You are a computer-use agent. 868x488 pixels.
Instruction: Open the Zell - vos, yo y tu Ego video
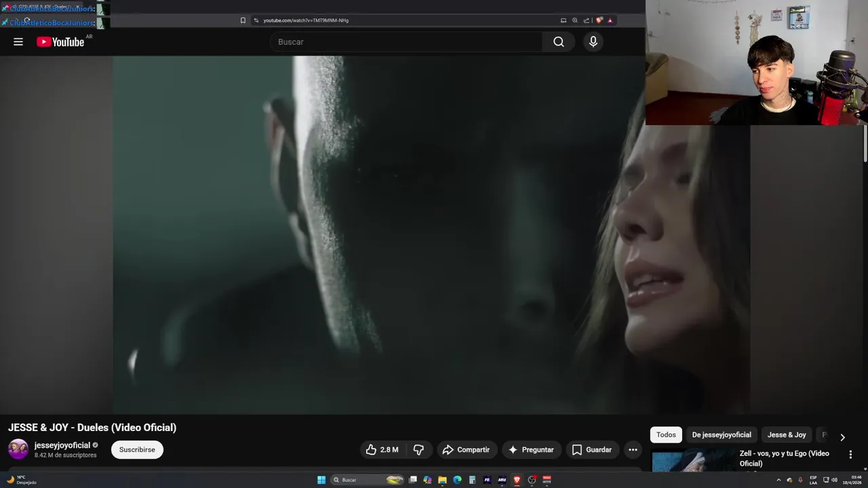pos(785,458)
